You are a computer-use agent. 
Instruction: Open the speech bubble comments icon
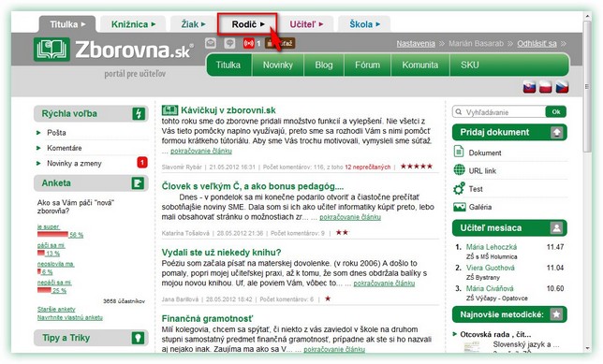tap(229, 43)
